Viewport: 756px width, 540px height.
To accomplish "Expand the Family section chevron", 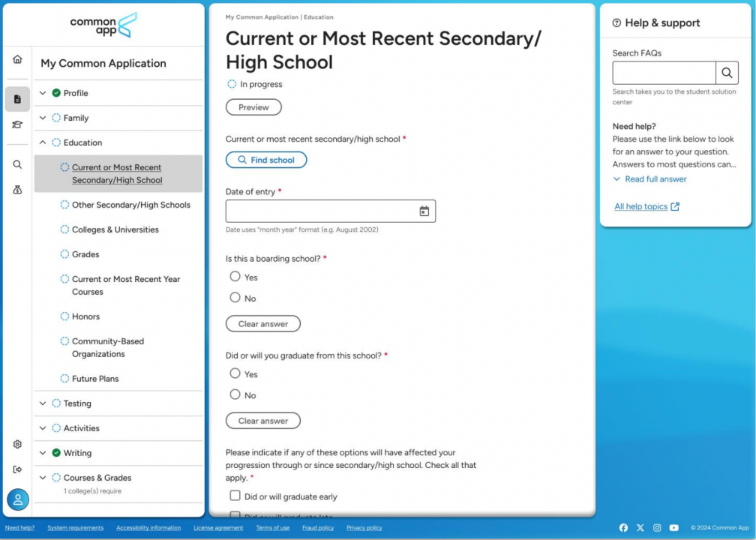I will [x=43, y=118].
